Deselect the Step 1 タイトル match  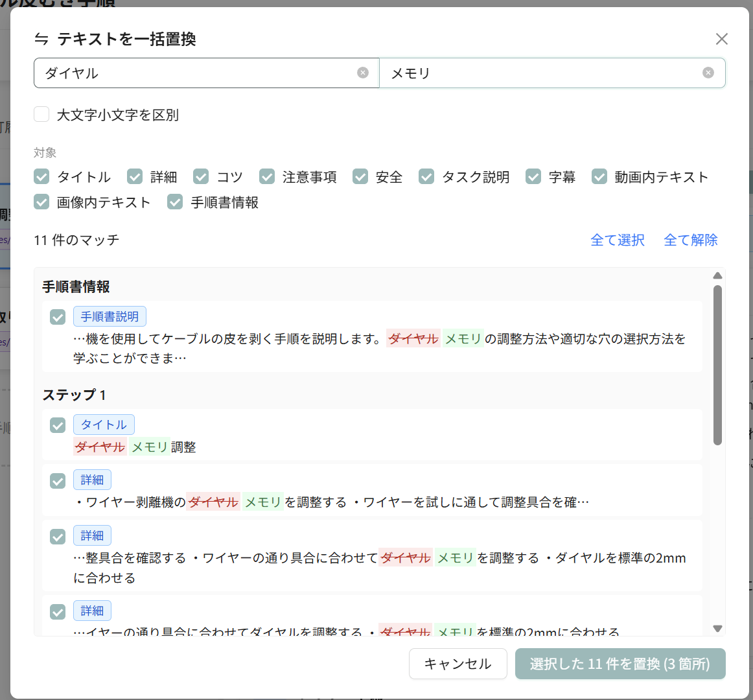[58, 425]
